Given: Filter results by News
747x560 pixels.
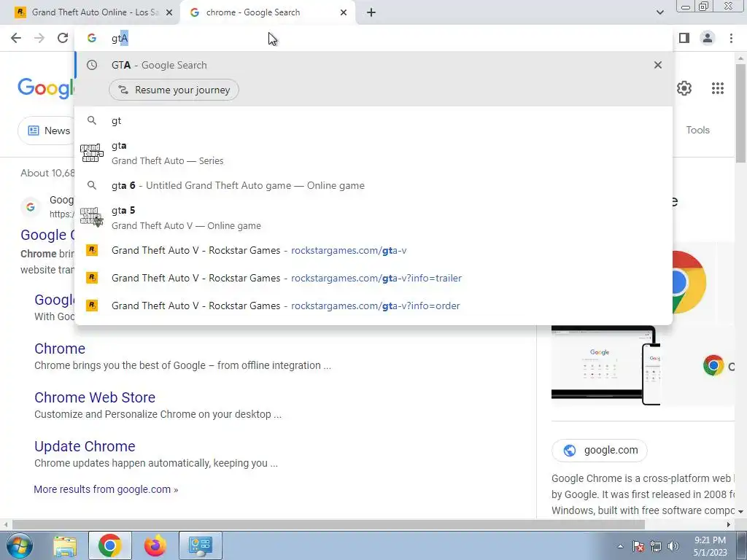Looking at the screenshot, I should pyautogui.click(x=47, y=131).
